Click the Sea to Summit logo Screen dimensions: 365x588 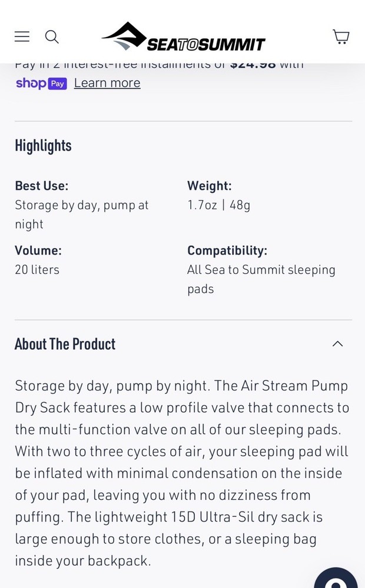182,36
